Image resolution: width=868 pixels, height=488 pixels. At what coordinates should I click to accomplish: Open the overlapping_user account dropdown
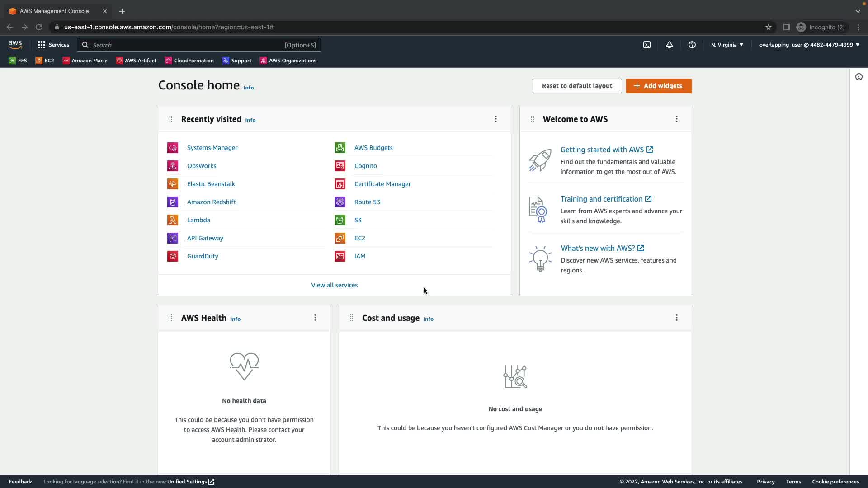809,45
